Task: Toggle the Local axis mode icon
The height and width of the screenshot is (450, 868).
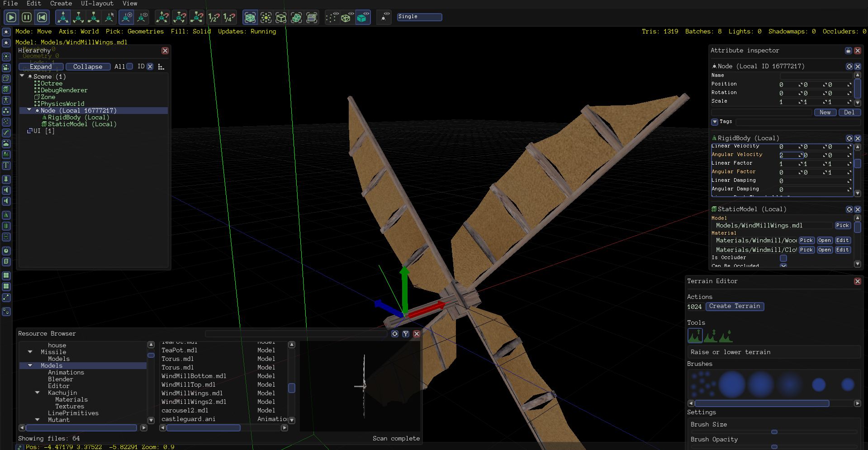Action: click(x=142, y=17)
